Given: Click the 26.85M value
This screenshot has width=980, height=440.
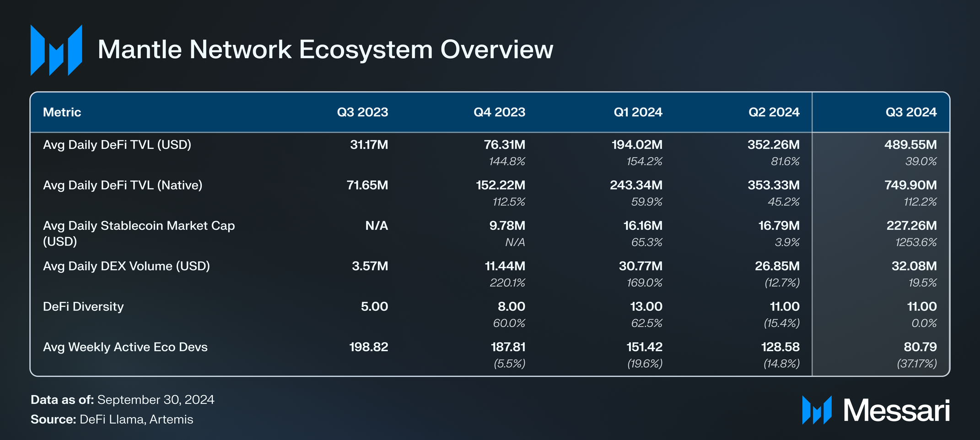Looking at the screenshot, I should (x=777, y=266).
